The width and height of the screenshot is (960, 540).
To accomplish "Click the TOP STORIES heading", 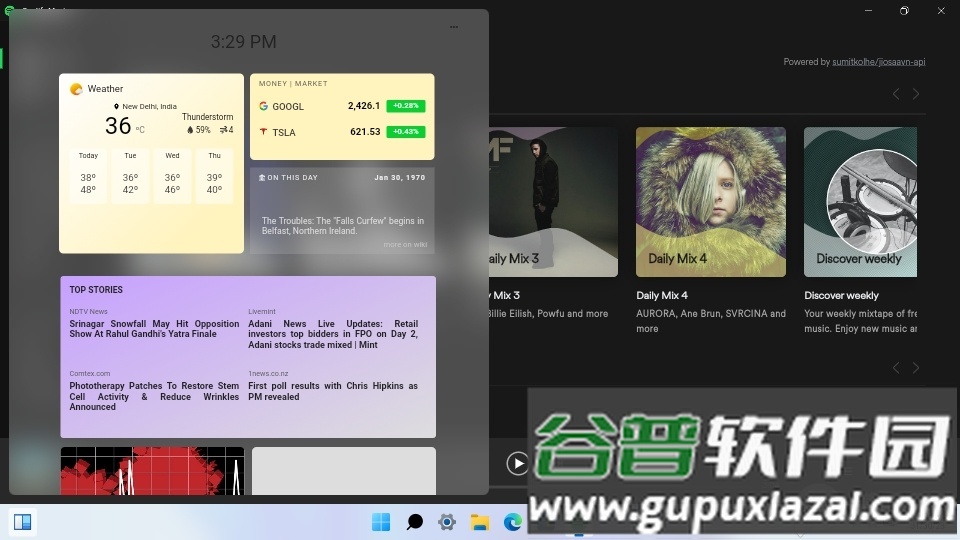I will (96, 290).
